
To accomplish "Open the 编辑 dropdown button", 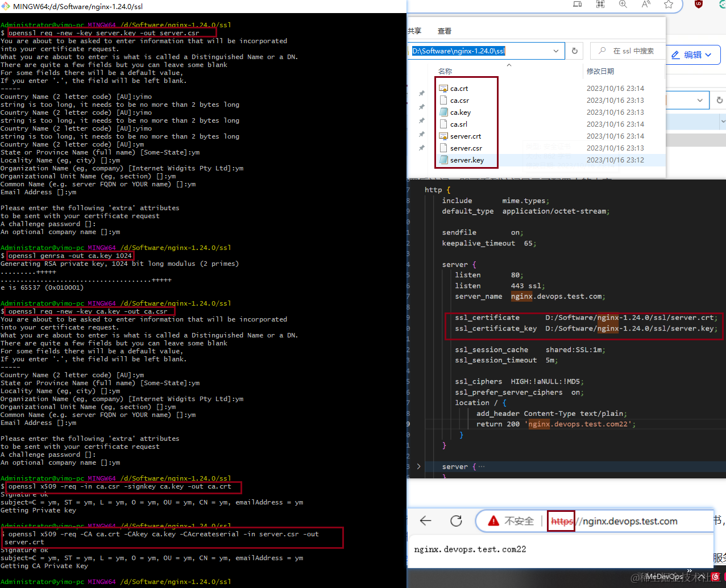I will point(692,55).
